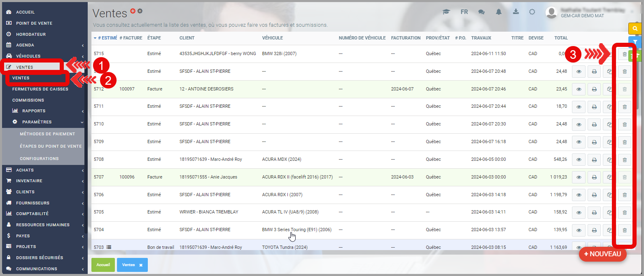Switch language with FR button
Screen dimensions: 644x276
(464, 12)
